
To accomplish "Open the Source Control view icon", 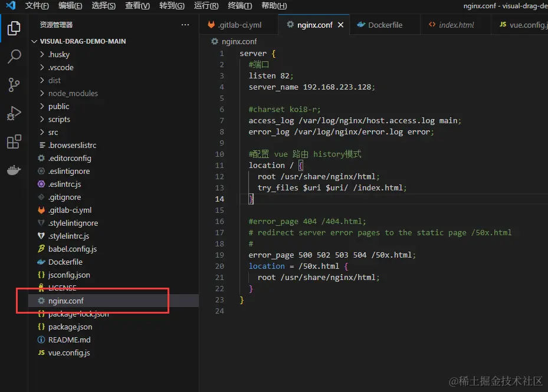I will point(14,84).
